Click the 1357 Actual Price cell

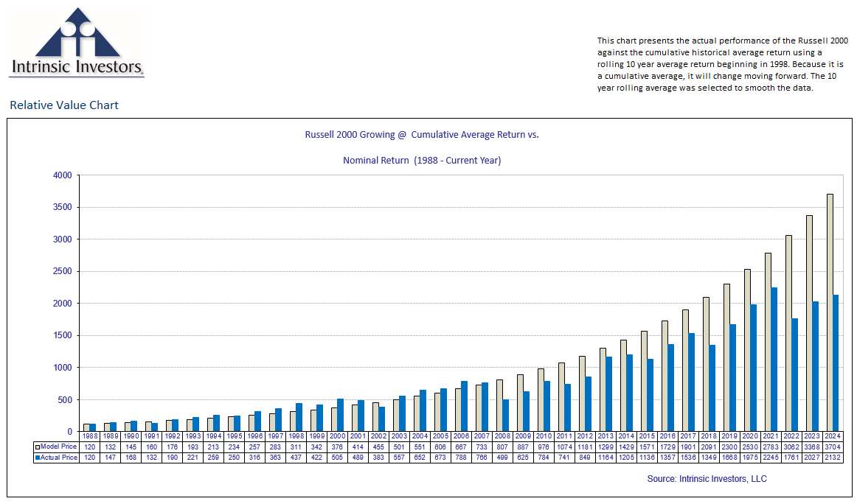click(668, 457)
